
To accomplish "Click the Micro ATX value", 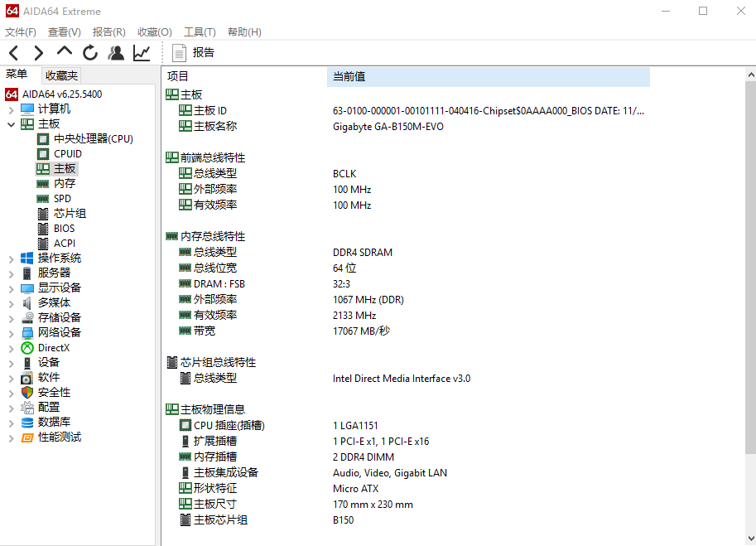I will pyautogui.click(x=355, y=489).
